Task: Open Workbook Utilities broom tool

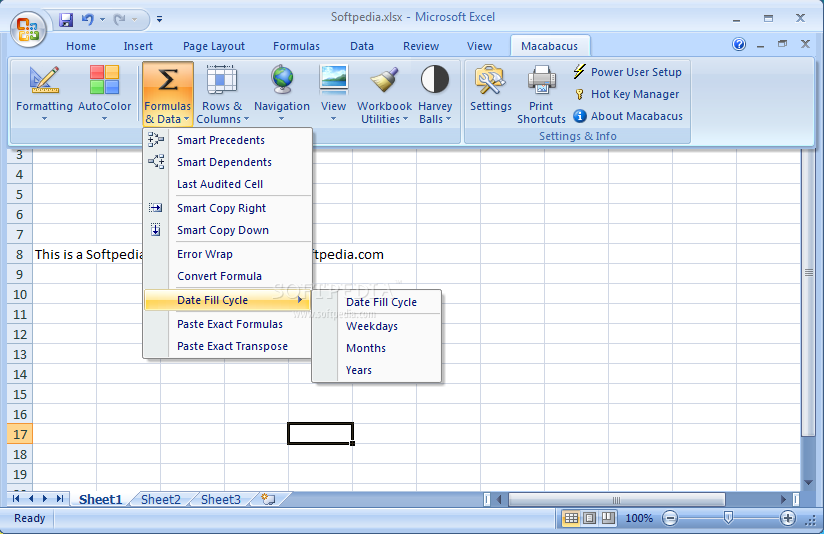Action: 384,94
